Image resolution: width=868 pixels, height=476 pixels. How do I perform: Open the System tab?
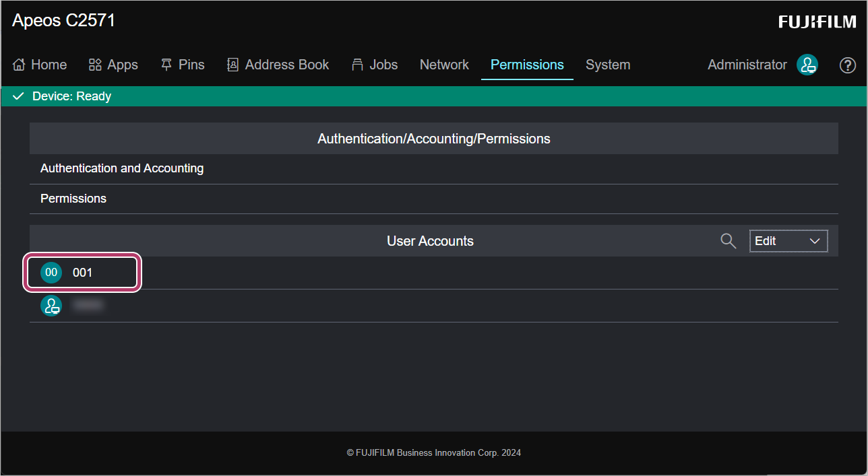[608, 65]
